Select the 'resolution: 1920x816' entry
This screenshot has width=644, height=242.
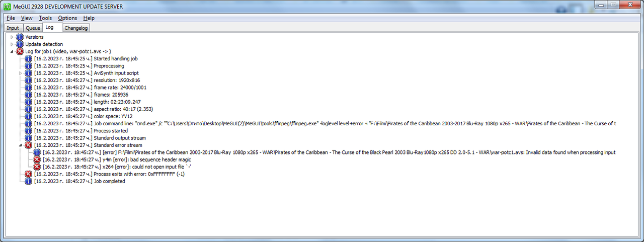[87, 80]
